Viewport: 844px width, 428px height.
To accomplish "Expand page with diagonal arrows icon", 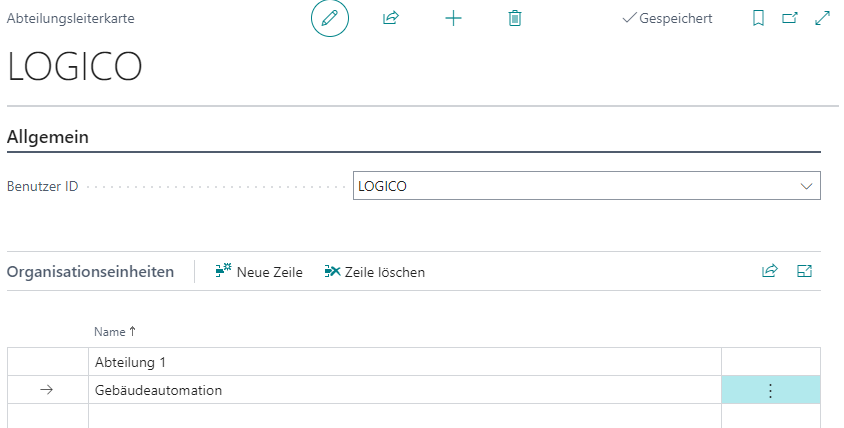I will [x=822, y=18].
